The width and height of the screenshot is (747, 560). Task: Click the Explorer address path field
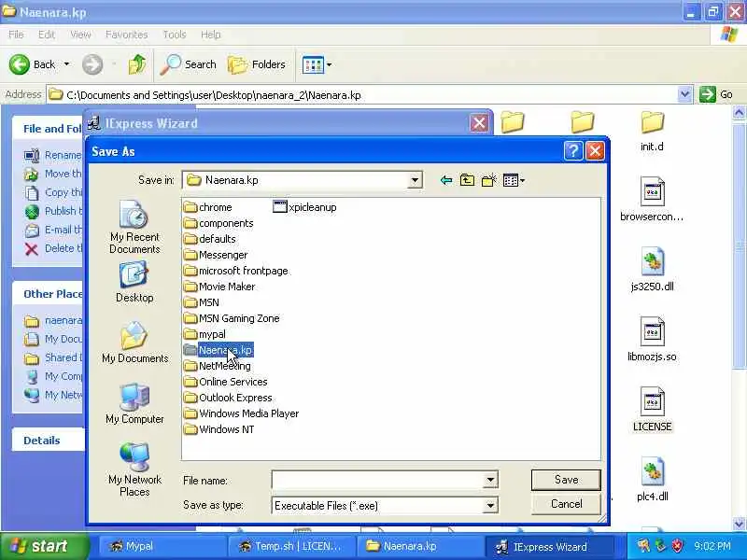point(362,95)
